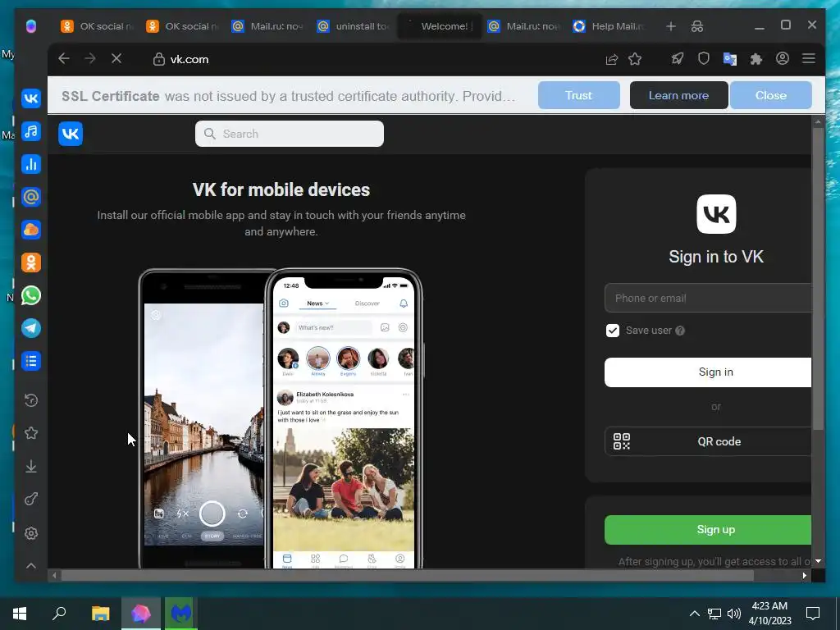This screenshot has height=630, width=840.
Task: Open the notification center
Action: 813,614
